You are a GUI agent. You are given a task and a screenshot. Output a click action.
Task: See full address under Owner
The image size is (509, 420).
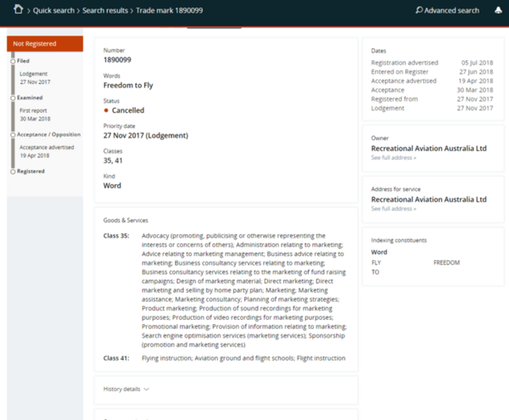394,158
